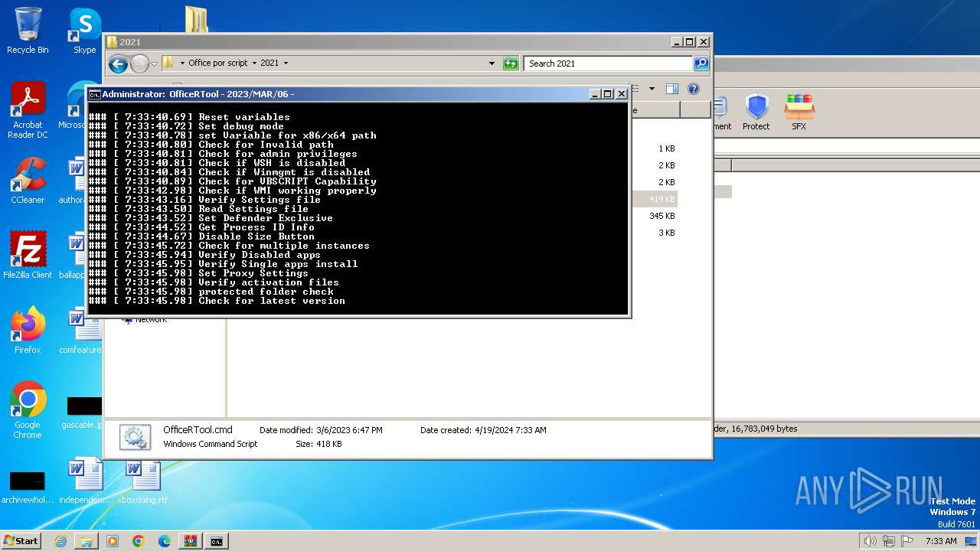
Task: Open Chrome from the taskbar
Action: tap(139, 541)
